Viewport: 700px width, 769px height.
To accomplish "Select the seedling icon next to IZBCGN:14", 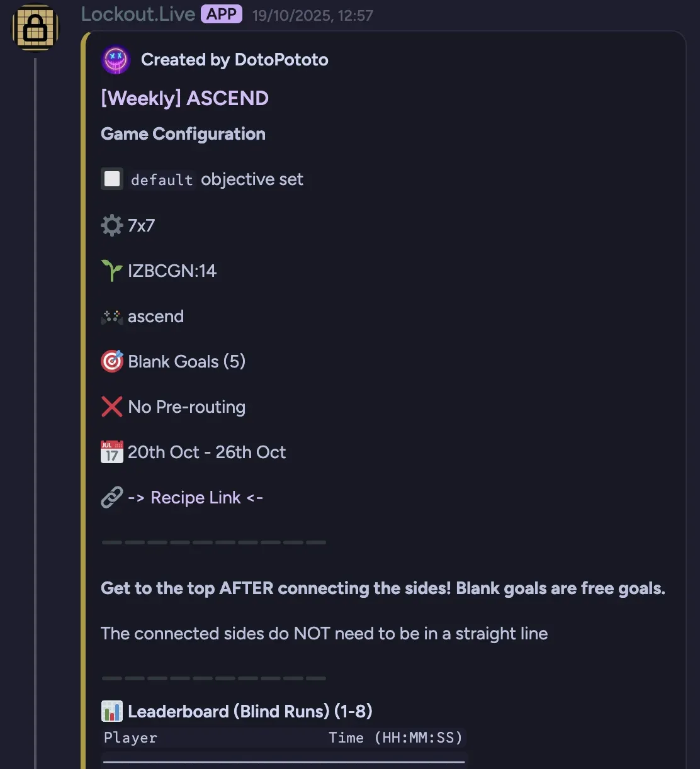I will tap(111, 271).
